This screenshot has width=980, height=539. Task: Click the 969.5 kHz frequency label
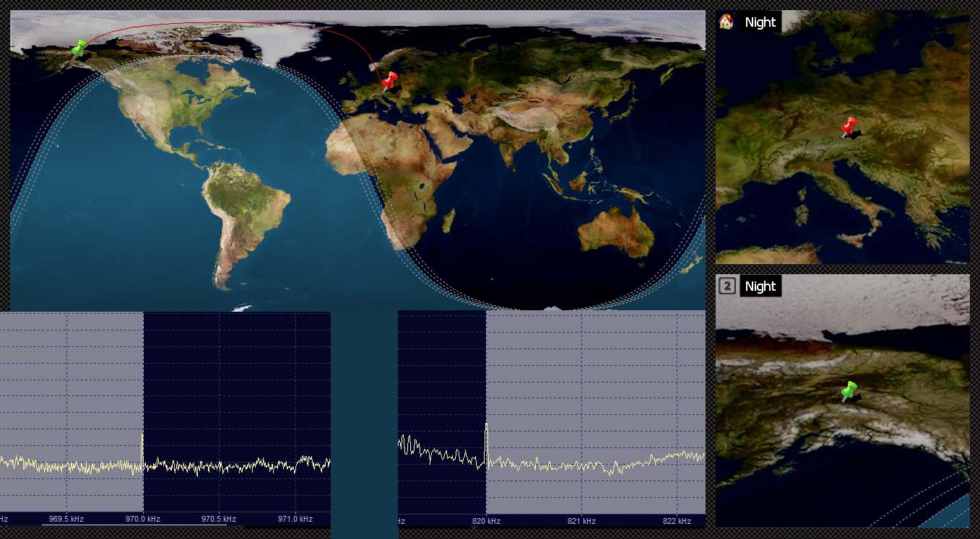pyautogui.click(x=67, y=519)
